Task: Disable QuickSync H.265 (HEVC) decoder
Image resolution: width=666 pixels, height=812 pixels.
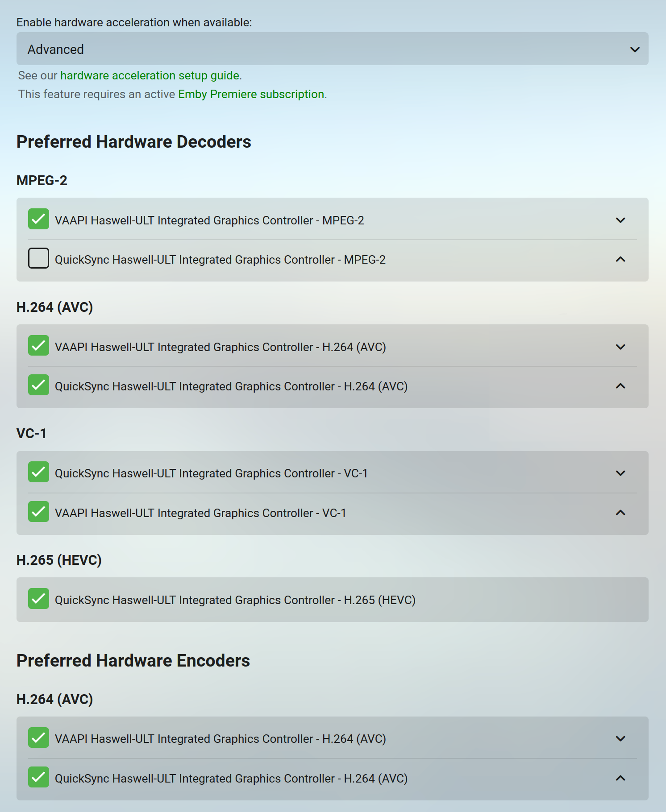Action: click(x=38, y=599)
